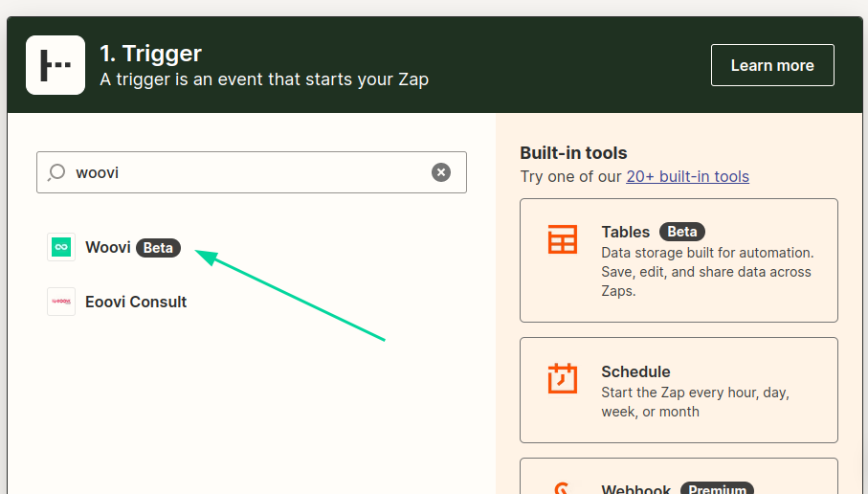
Task: Click the green Woovi app logo
Action: click(61, 247)
